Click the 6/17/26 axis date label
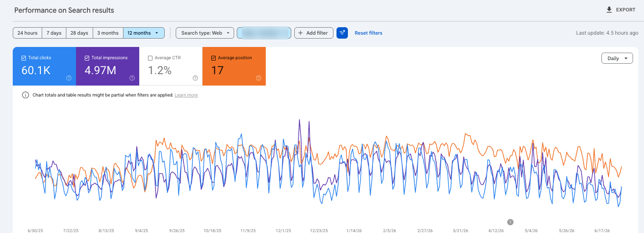Image resolution: width=644 pixels, height=233 pixels. (x=601, y=230)
